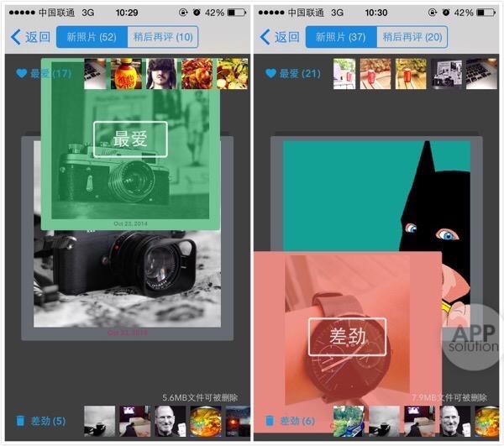Viewport: 504px width, 446px height.
Task: Switch to the 稍后再评 (20) tab
Action: [x=412, y=37]
